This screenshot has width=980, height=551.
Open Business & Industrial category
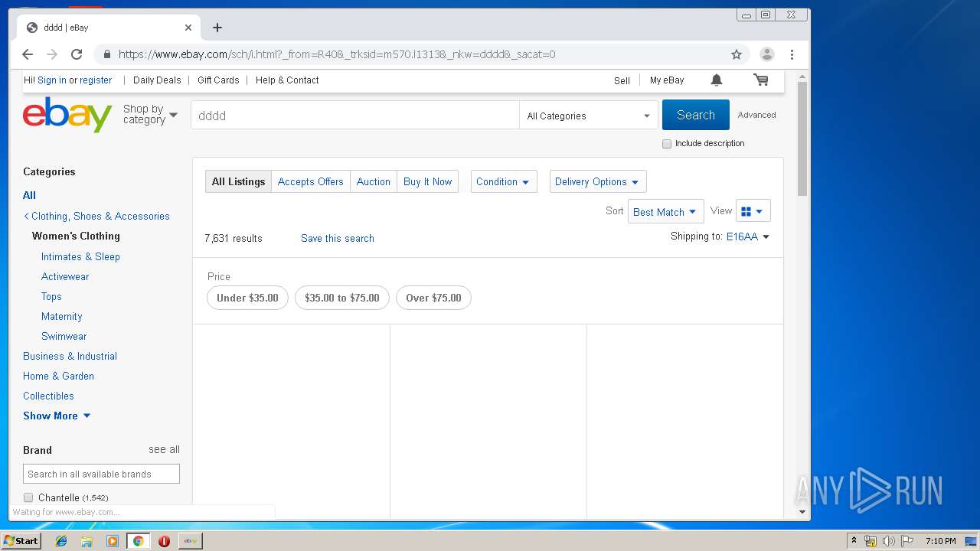tap(70, 356)
